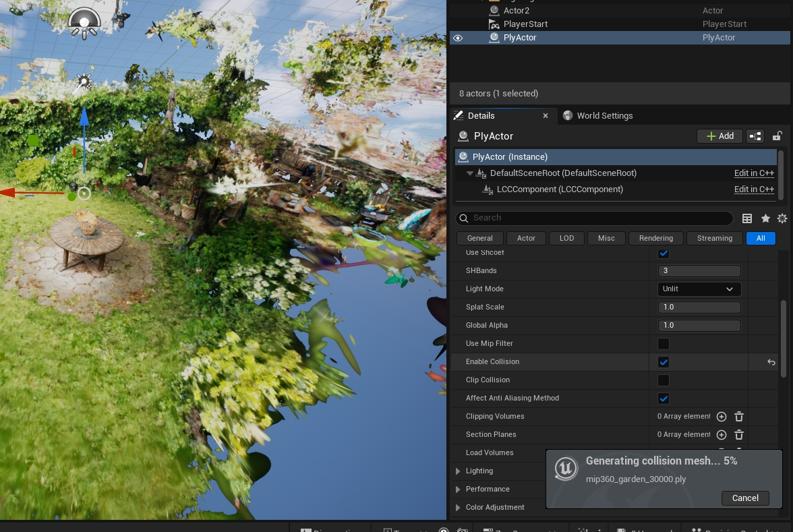This screenshot has width=793, height=532.
Task: Empty the Section Planes array with trash icon
Action: coord(739,435)
